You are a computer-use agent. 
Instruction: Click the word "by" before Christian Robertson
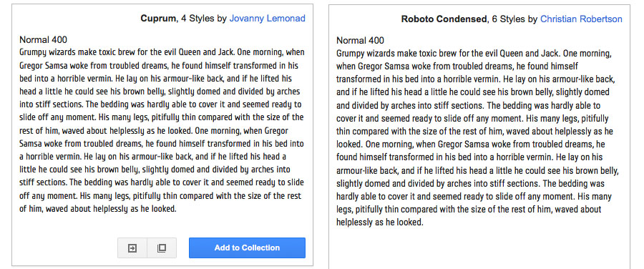coord(532,19)
